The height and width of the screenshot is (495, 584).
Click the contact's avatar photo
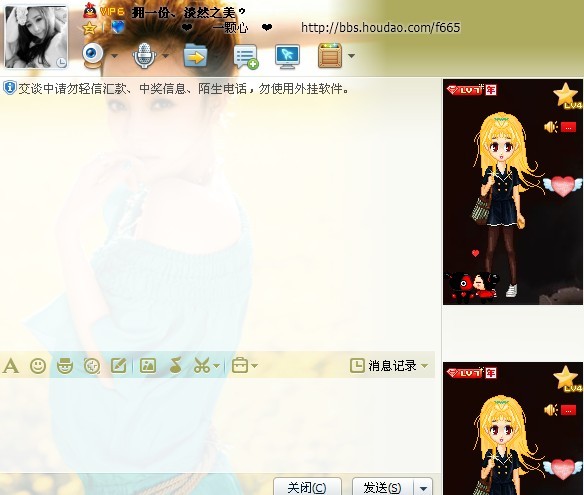coord(36,37)
